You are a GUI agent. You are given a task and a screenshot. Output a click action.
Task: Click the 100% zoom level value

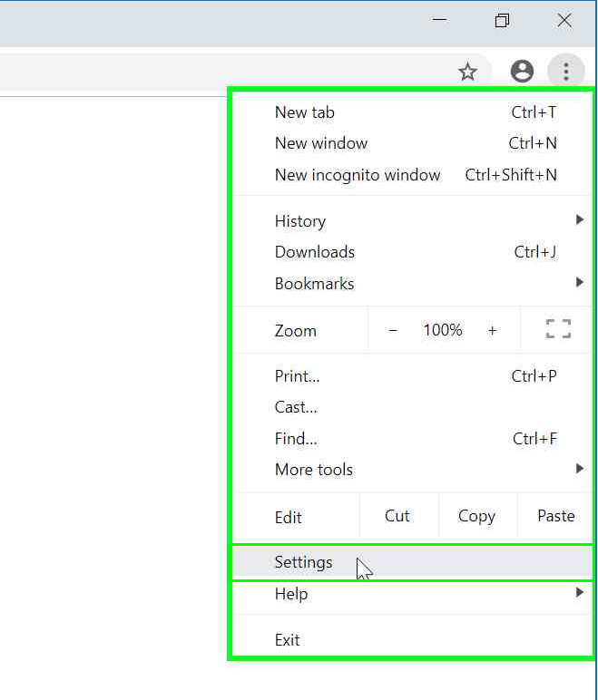tap(443, 330)
